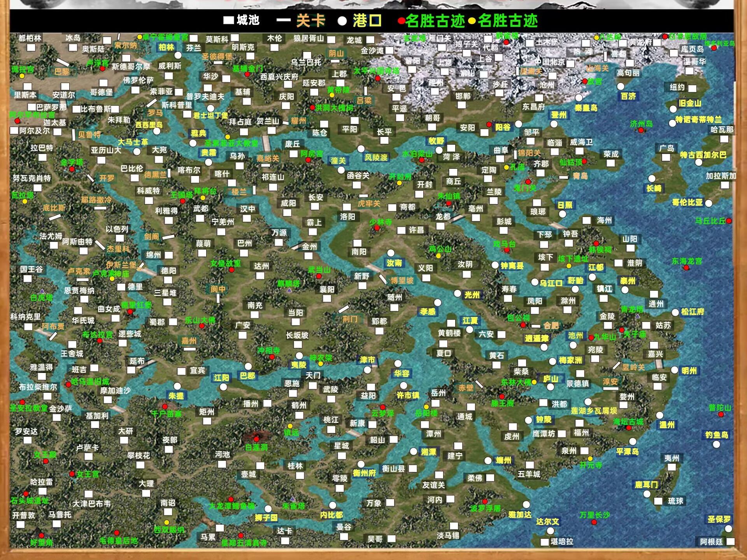Click the 纽约 city square marker

coord(692,88)
